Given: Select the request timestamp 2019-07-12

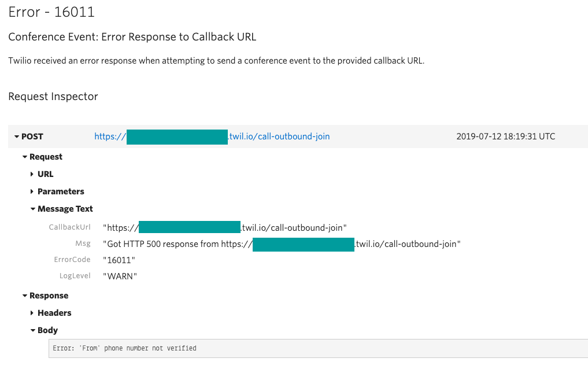Looking at the screenshot, I should click(x=506, y=136).
